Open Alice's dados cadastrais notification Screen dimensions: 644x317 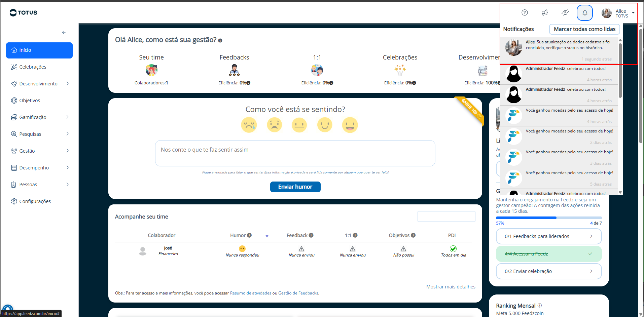[x=559, y=50]
